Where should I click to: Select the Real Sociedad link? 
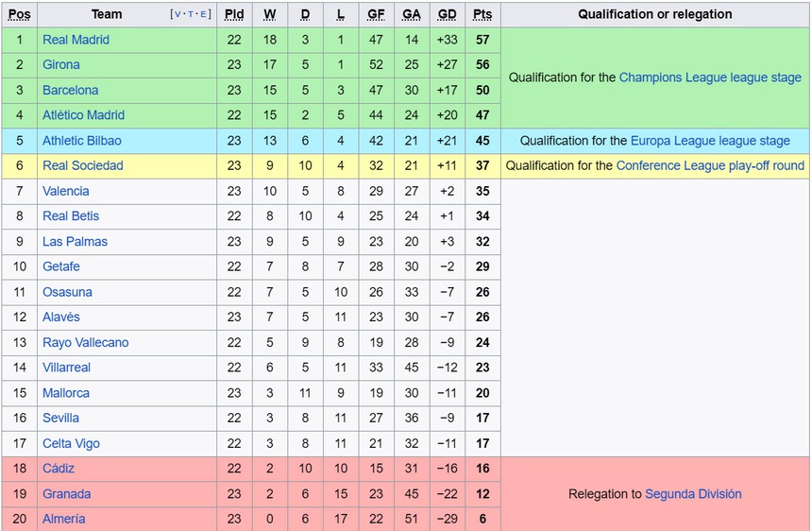pyautogui.click(x=82, y=165)
